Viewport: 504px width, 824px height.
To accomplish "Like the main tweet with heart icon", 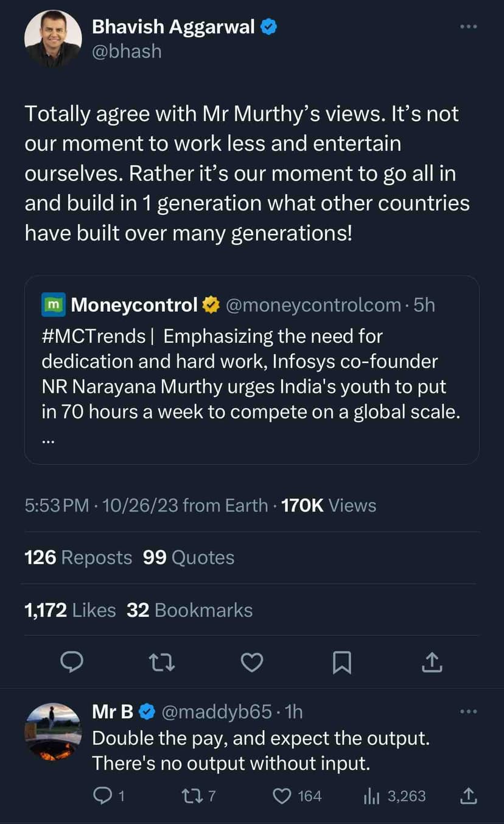I will [x=251, y=662].
